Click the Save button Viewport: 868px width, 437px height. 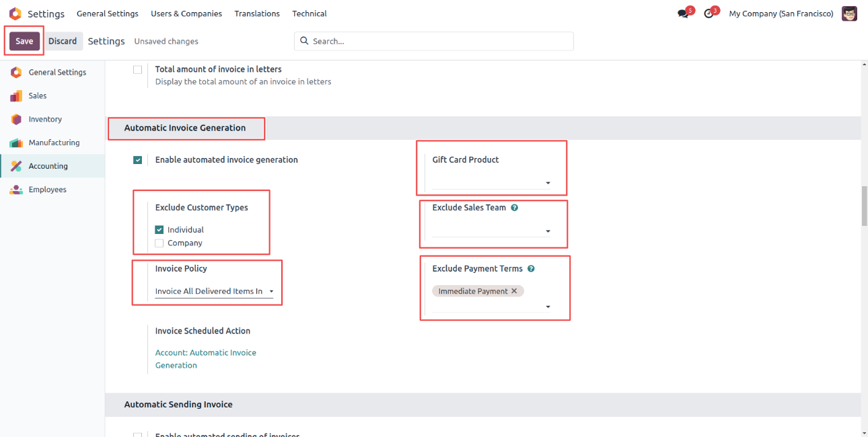point(24,41)
